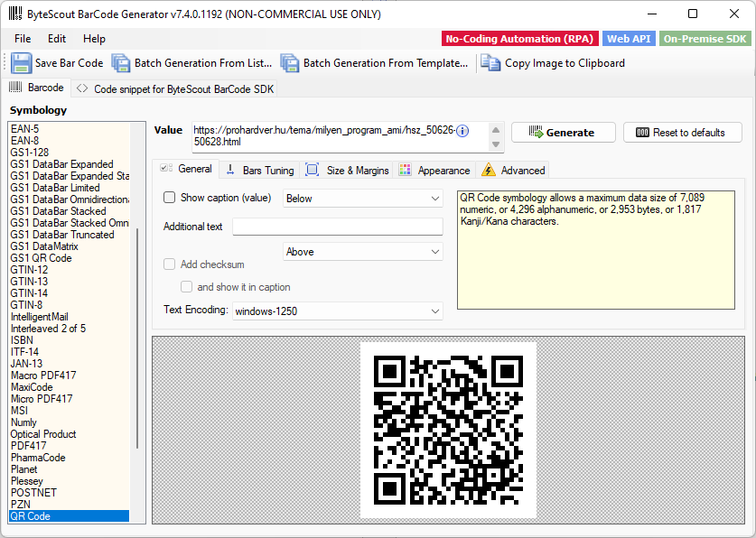Select PDF417 symbology
756x538 pixels.
coord(69,446)
